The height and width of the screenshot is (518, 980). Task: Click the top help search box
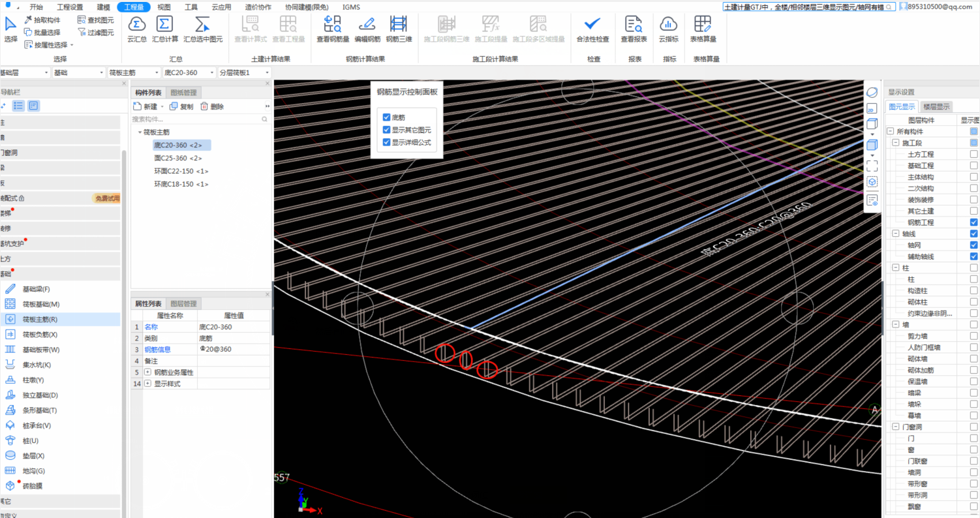point(808,7)
